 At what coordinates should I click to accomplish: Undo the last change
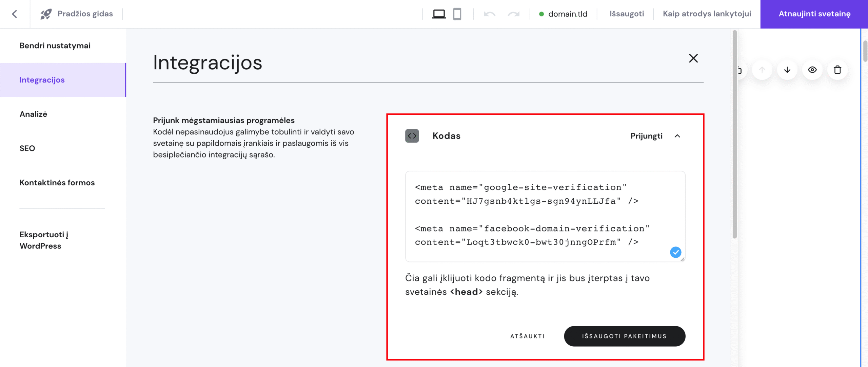tap(489, 14)
